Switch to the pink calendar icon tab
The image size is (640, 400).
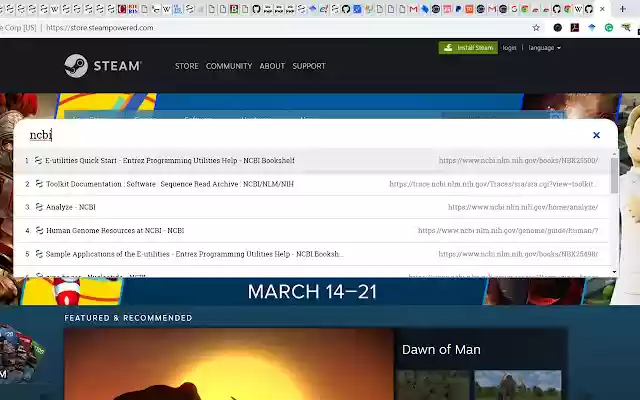[x=447, y=9]
